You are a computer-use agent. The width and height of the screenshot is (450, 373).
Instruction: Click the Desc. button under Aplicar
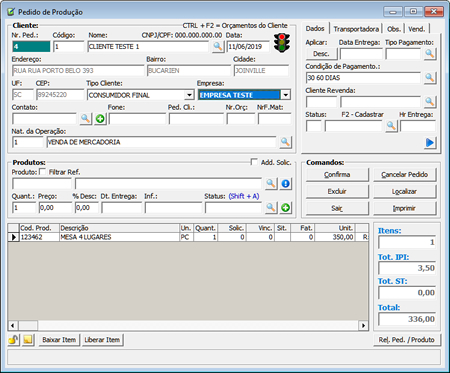pyautogui.click(x=321, y=54)
